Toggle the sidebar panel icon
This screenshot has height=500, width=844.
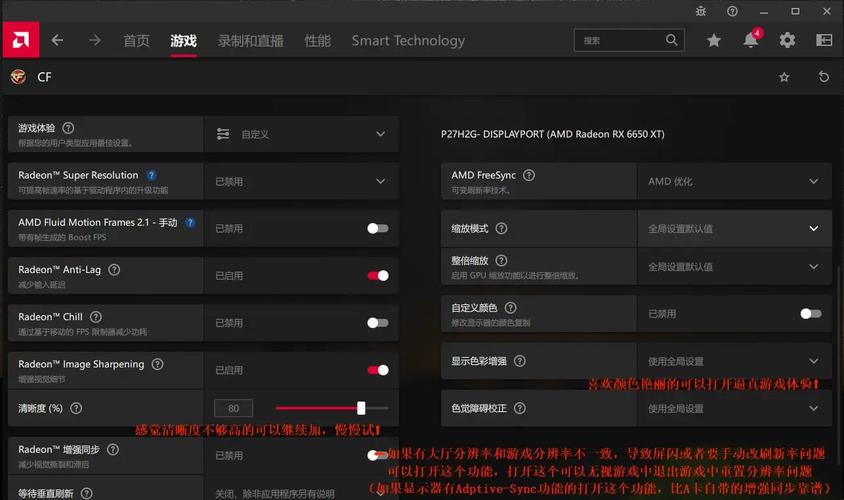point(824,40)
